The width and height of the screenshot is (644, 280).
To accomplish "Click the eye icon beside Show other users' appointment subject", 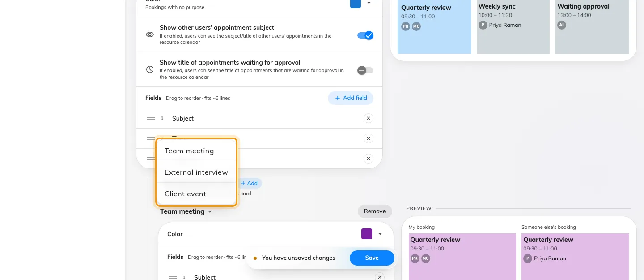I will (x=150, y=35).
